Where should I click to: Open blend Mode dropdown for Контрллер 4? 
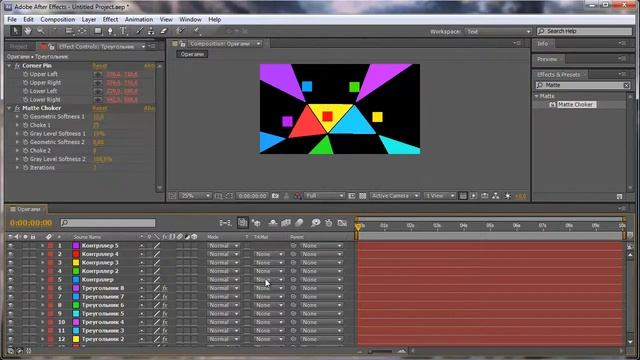click(223, 254)
